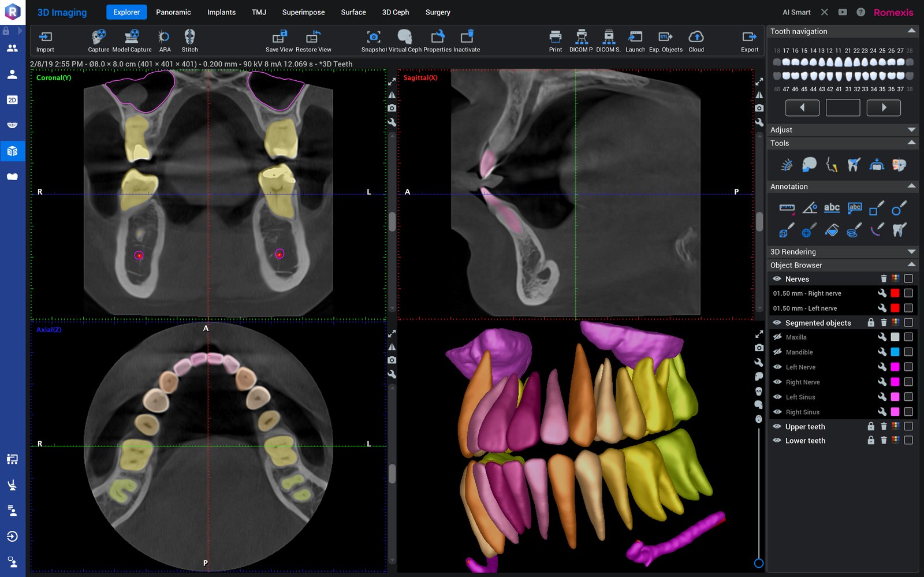Image resolution: width=924 pixels, height=577 pixels.
Task: Open the Implants tab
Action: click(x=221, y=12)
